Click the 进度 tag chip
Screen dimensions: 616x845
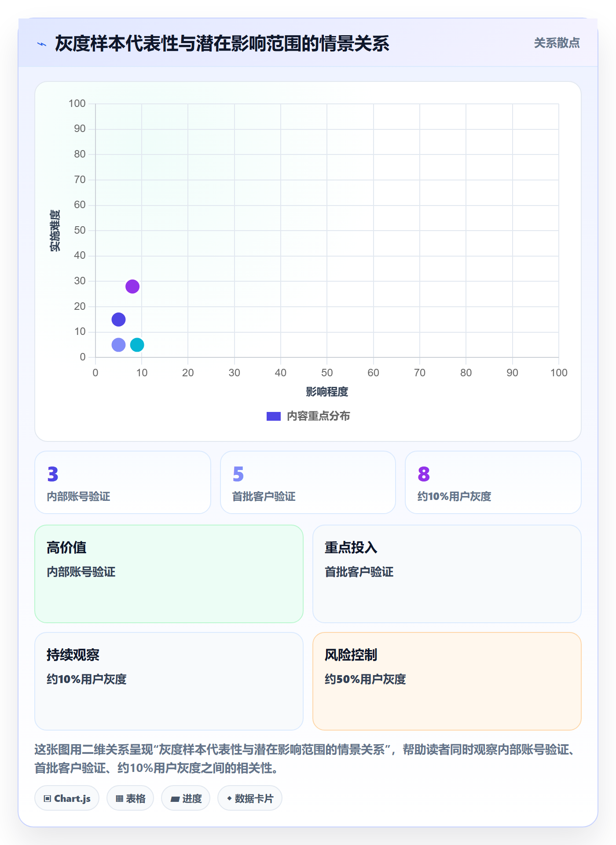pyautogui.click(x=186, y=798)
